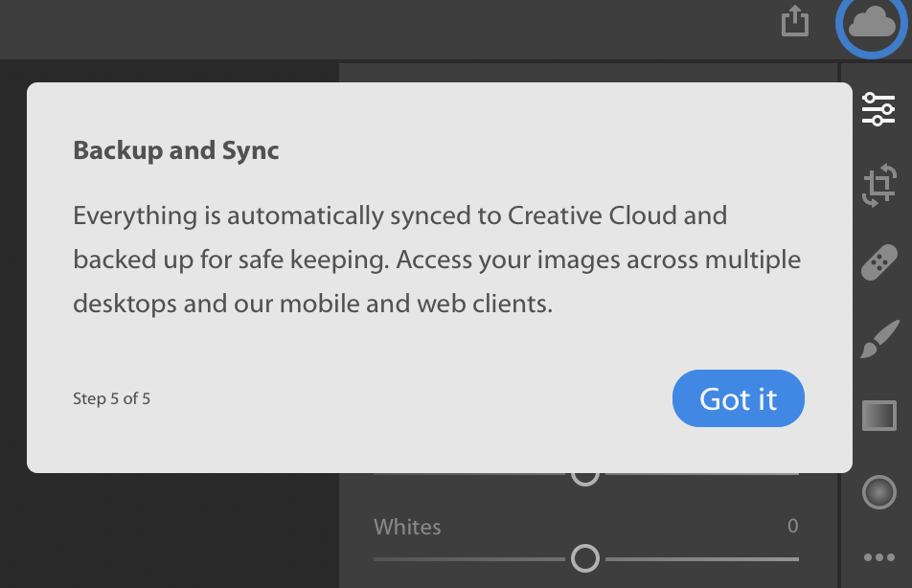Select the Linear Gradient tool
Viewport: 912px width, 588px height.
(878, 416)
